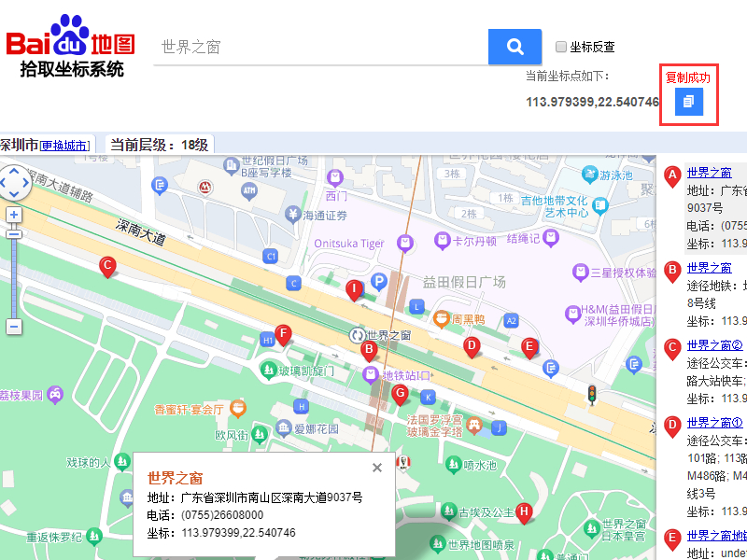Viewport: 747px width, 560px height.
Task: Click subway exit H1 icon
Action: coord(268,340)
